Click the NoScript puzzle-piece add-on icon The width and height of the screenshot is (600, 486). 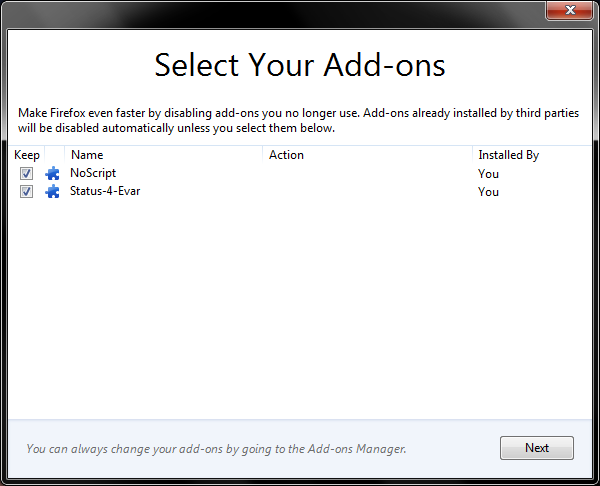click(52, 173)
